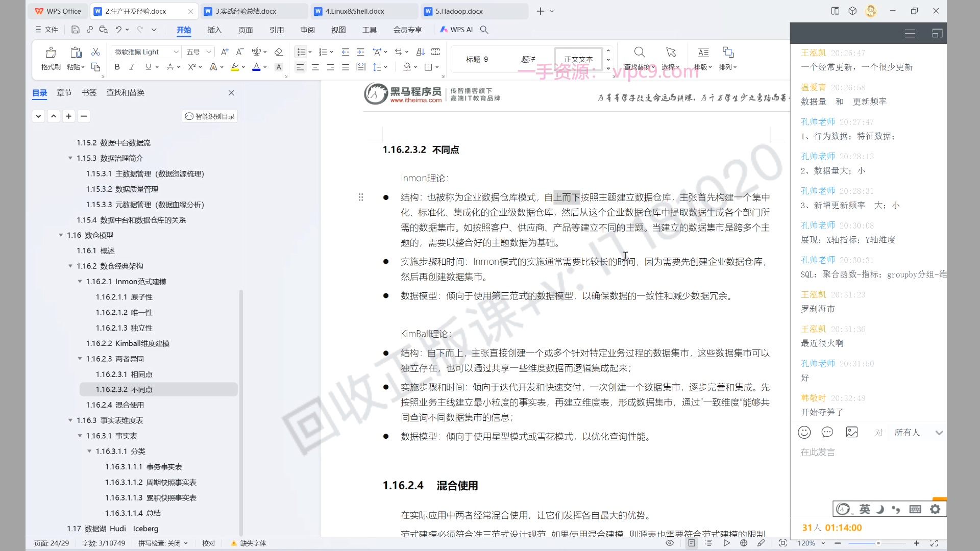Collapse the 1.16.3.1 事实表 outline node
980x551 pixels.
tap(80, 436)
